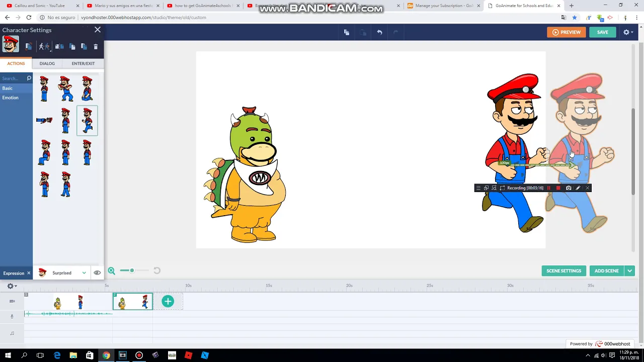
Task: Open the Surprised expression dropdown
Action: coord(62,273)
